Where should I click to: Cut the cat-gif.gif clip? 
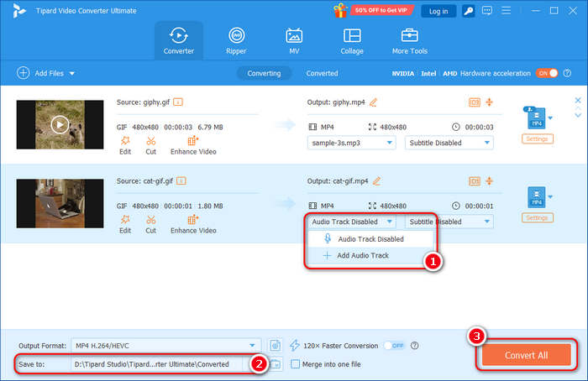point(150,224)
